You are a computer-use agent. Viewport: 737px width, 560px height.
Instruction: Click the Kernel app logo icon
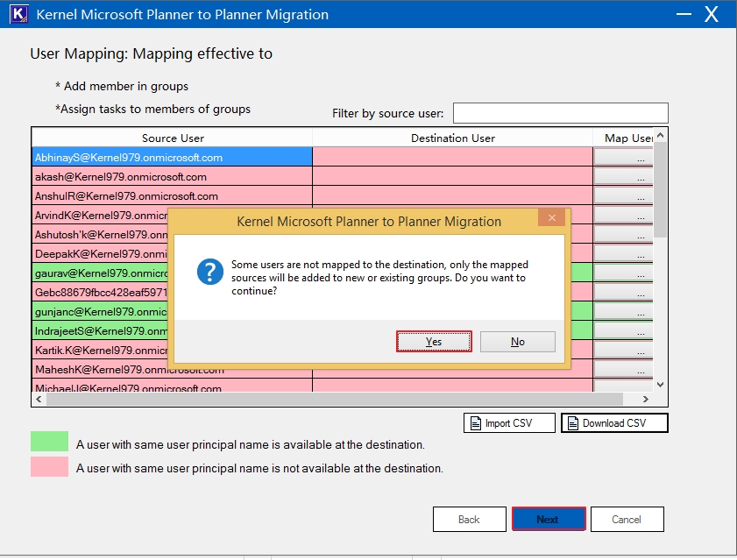coord(18,14)
